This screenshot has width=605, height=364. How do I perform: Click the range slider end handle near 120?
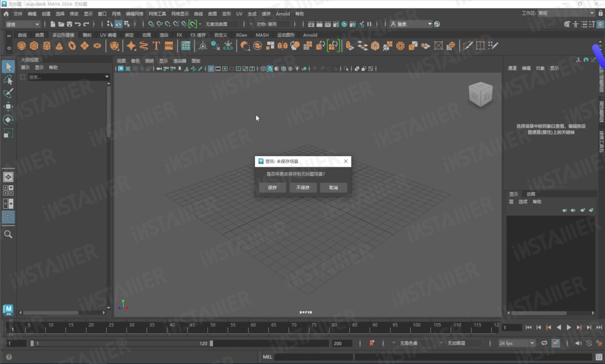[x=211, y=343]
